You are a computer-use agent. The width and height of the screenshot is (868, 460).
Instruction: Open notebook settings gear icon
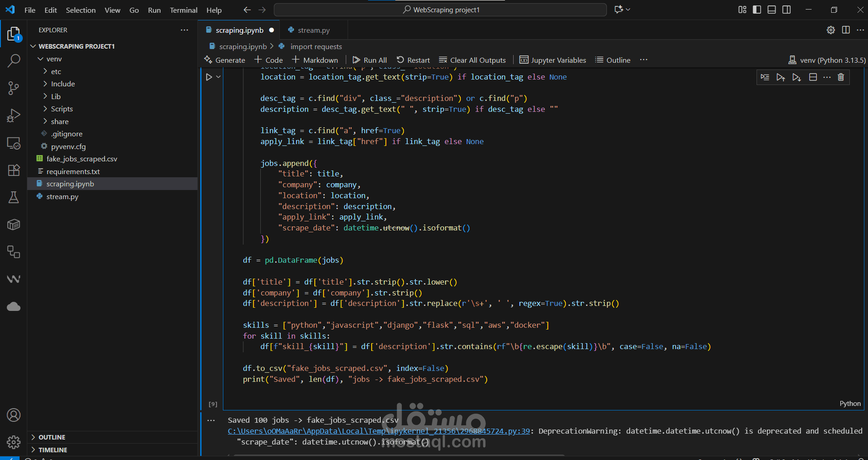click(831, 30)
